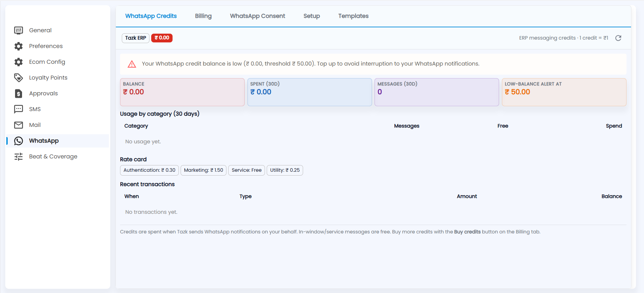This screenshot has width=644, height=293.
Task: Click the Ecom Config gear icon
Action: [x=19, y=62]
